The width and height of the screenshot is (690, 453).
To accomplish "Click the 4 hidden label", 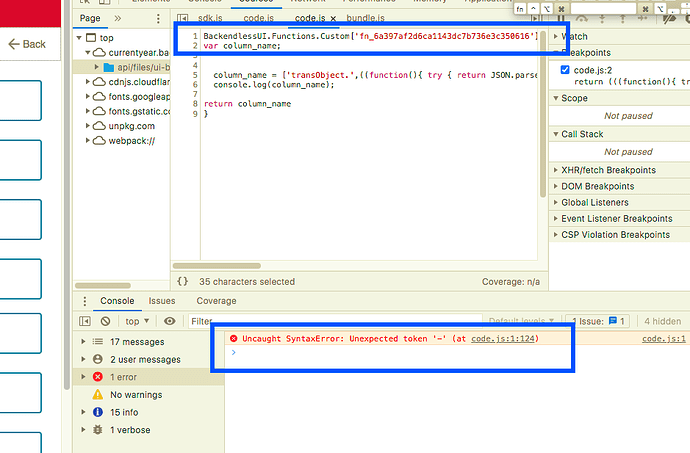I will [662, 321].
